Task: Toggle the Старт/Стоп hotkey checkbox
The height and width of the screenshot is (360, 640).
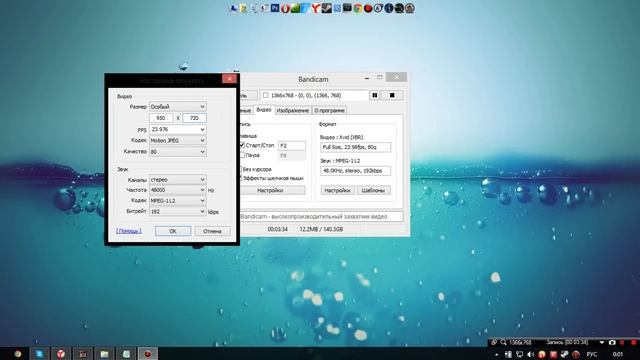Action: click(242, 145)
